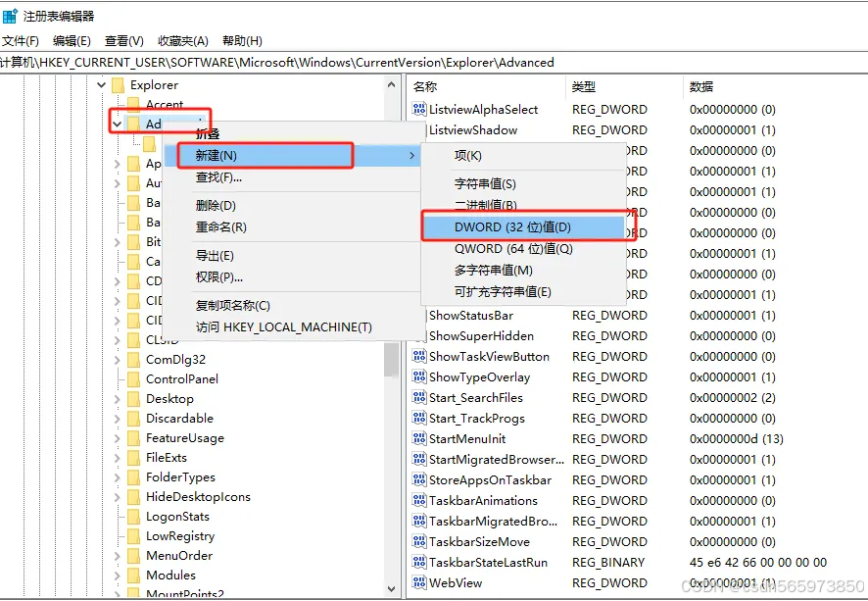Click the ControlPanel folder icon
868x601 pixels.
133,378
